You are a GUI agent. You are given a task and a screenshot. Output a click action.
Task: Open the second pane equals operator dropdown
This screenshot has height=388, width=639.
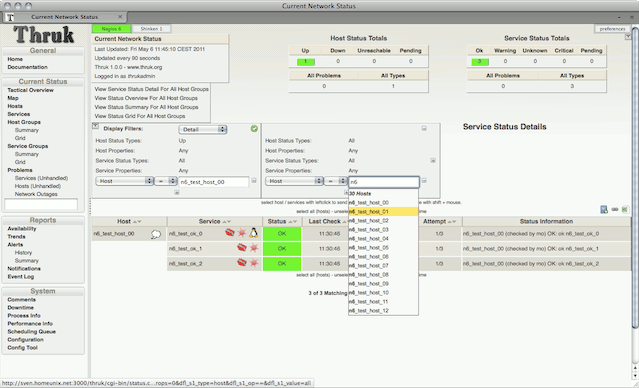(336, 181)
